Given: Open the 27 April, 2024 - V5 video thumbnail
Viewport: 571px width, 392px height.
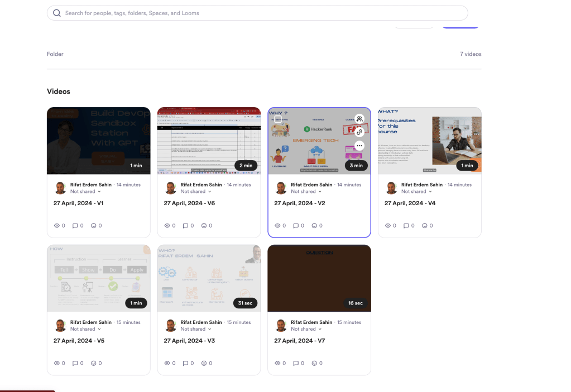Looking at the screenshot, I should (99, 278).
